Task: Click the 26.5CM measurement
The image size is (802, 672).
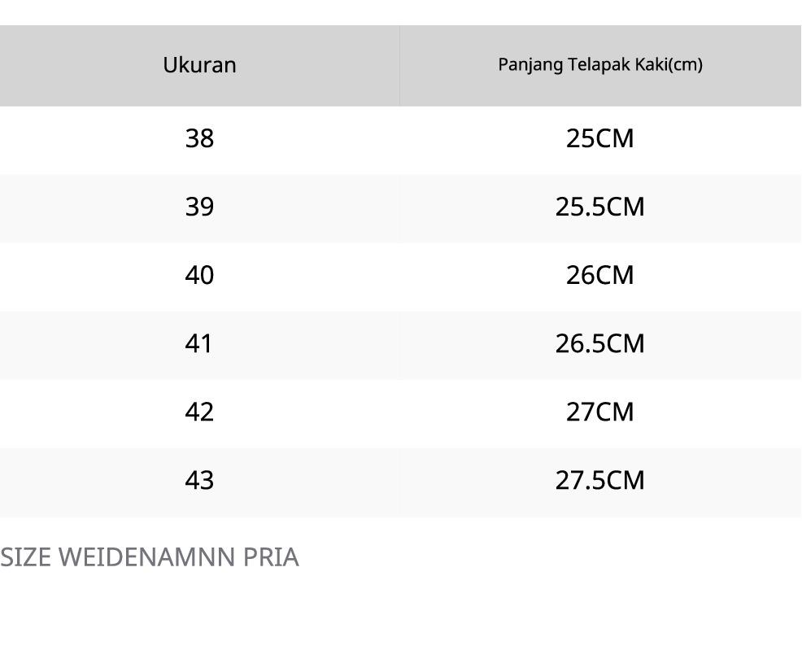Action: tap(600, 343)
